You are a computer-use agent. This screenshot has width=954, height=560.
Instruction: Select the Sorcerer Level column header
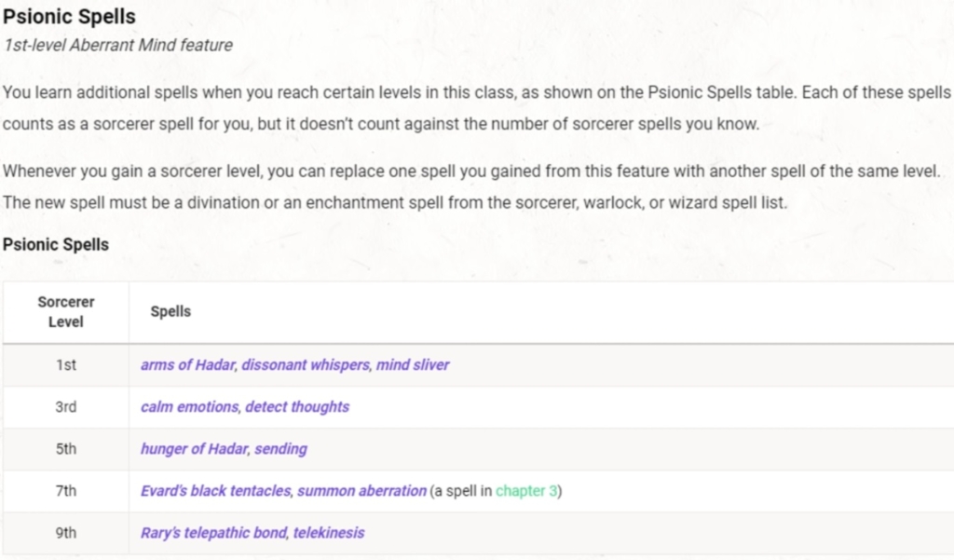[x=66, y=311]
